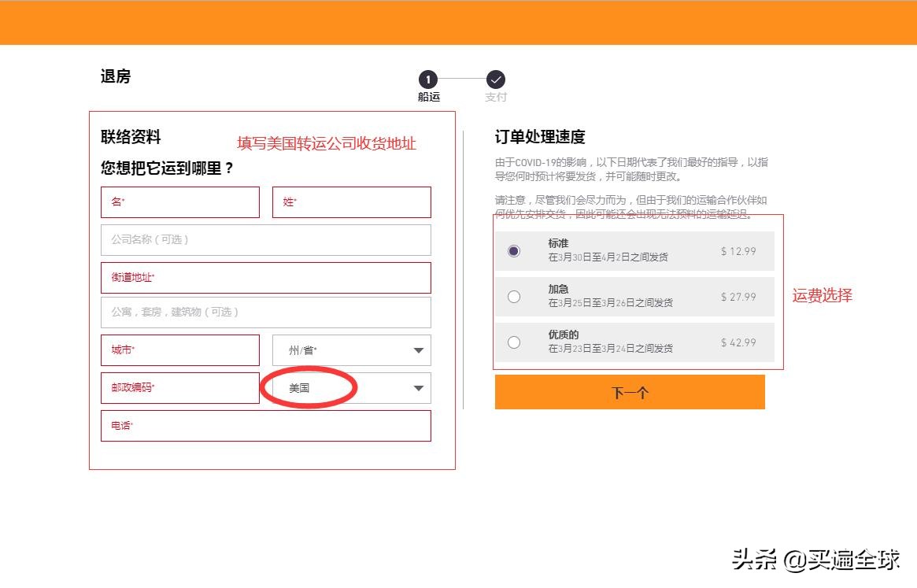Click the 邮政编码 input field

tap(179, 388)
